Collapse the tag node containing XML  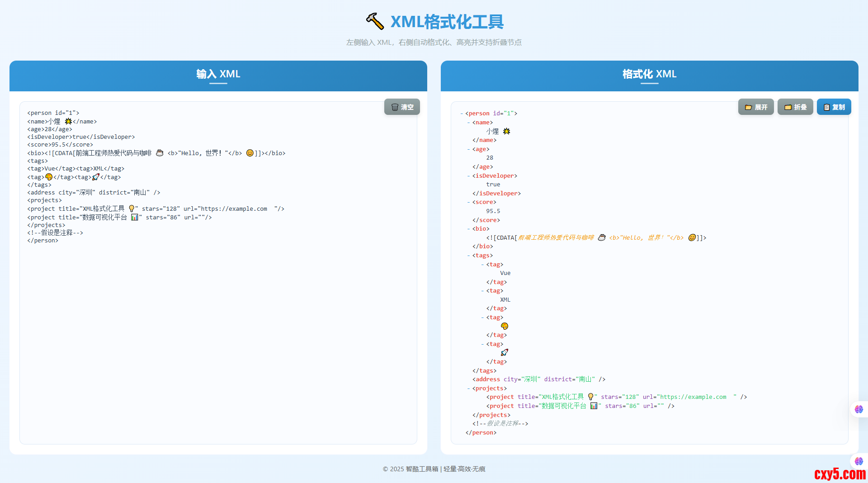482,291
